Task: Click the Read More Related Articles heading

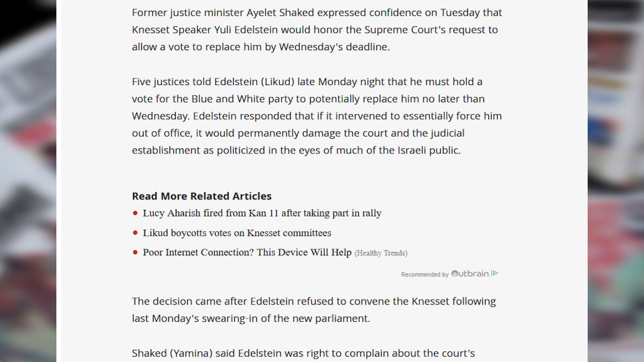Action: (x=202, y=196)
